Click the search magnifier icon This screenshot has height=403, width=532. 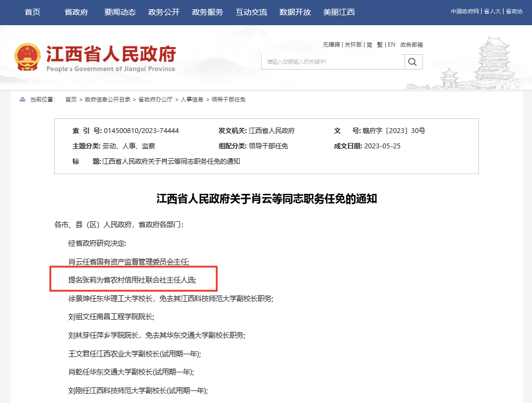coord(412,62)
